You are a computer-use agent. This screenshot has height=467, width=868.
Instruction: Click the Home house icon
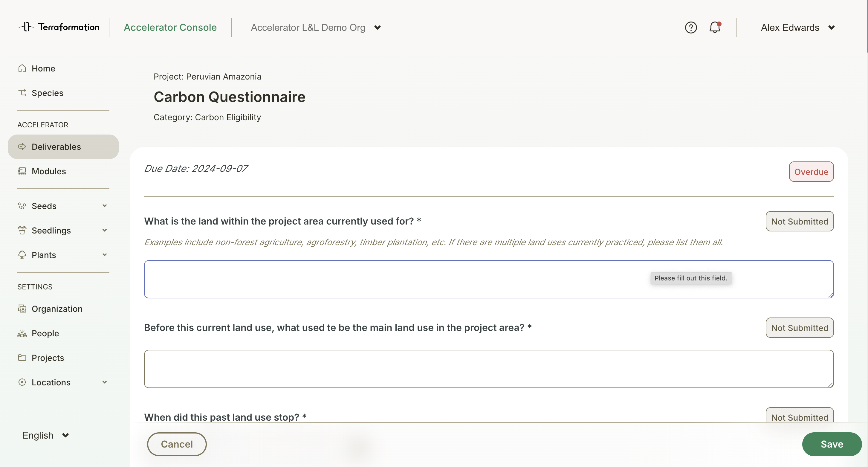tap(22, 68)
